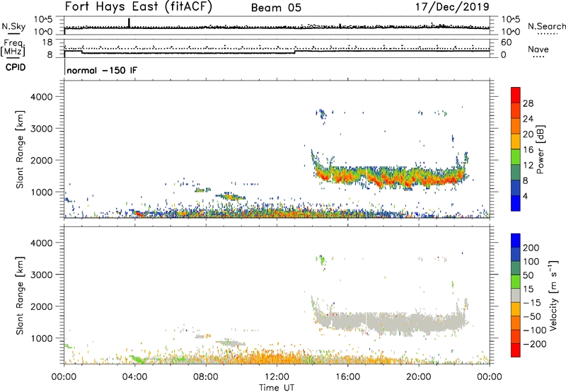Screen dimensions: 566x392
Task: Click the '16' tick on the Power scale
Action: pos(528,150)
